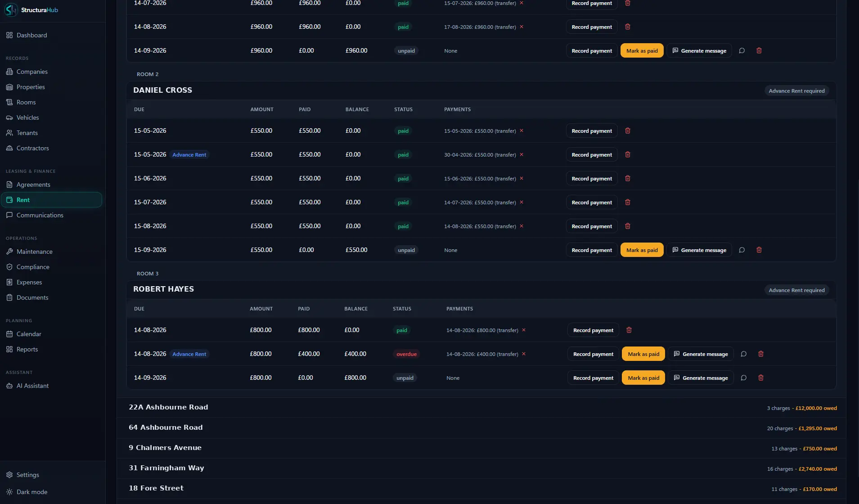Delete the 14-09-2026 £960.00 unpaid charge
The width and height of the screenshot is (859, 504).
pyautogui.click(x=759, y=50)
